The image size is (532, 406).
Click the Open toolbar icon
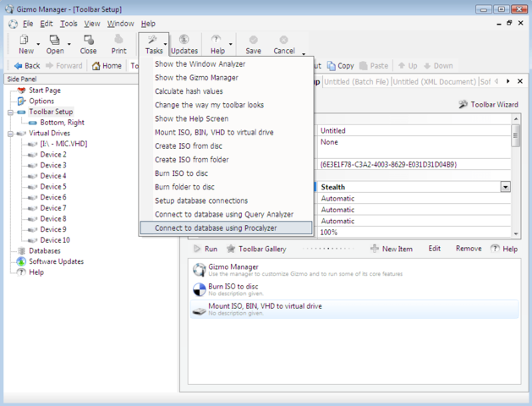click(x=54, y=40)
